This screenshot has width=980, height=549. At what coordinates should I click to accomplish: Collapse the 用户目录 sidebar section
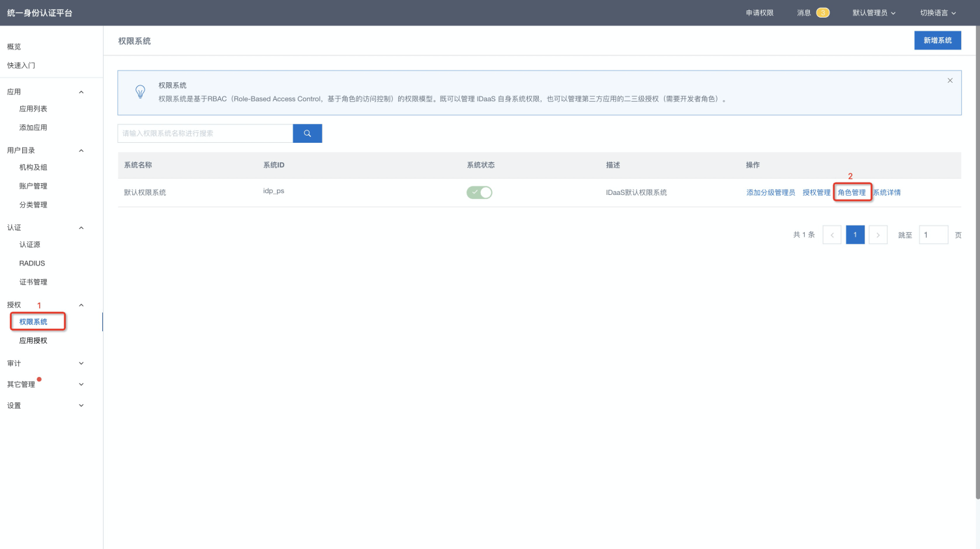[x=81, y=151]
